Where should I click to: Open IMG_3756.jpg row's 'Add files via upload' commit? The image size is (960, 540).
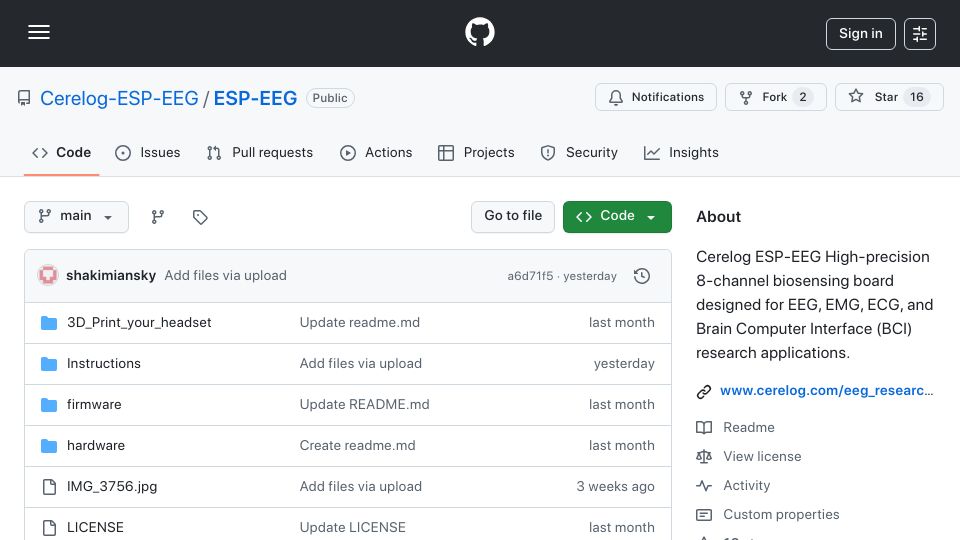(x=361, y=487)
